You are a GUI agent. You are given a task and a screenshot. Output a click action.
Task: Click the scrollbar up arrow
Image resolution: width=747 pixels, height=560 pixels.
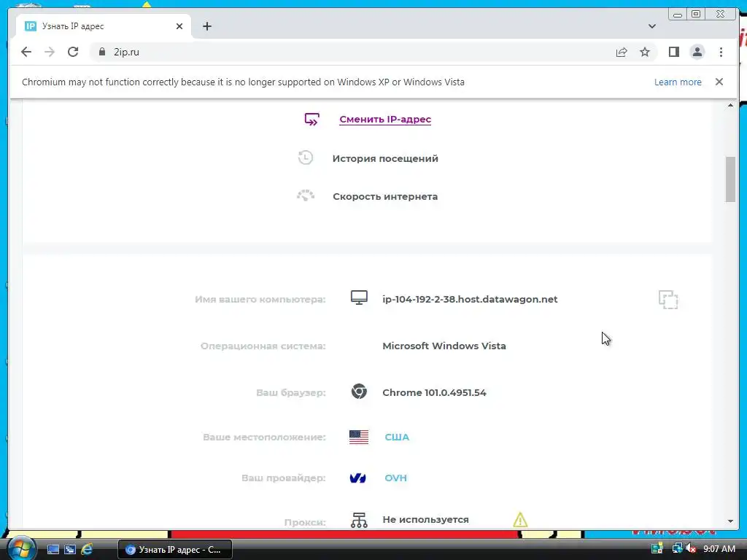(730, 105)
